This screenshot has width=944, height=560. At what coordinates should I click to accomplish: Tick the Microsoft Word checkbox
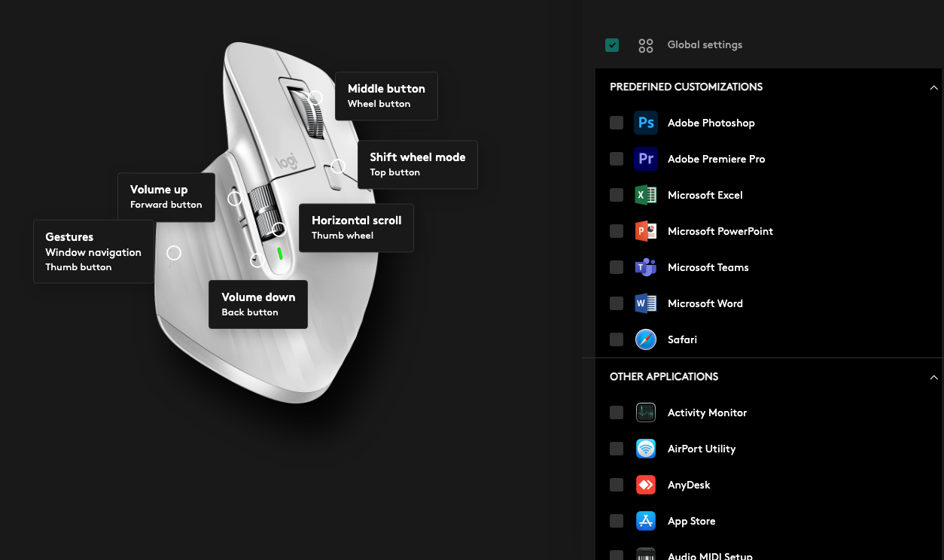pos(617,303)
